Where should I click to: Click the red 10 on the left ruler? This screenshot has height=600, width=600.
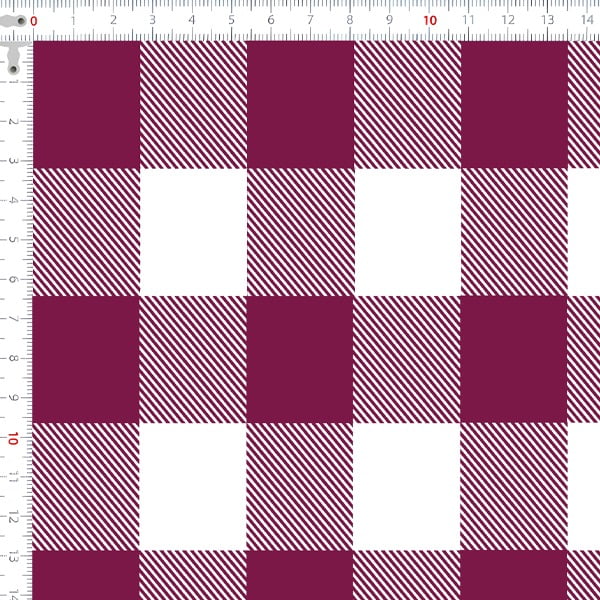pyautogui.click(x=13, y=439)
